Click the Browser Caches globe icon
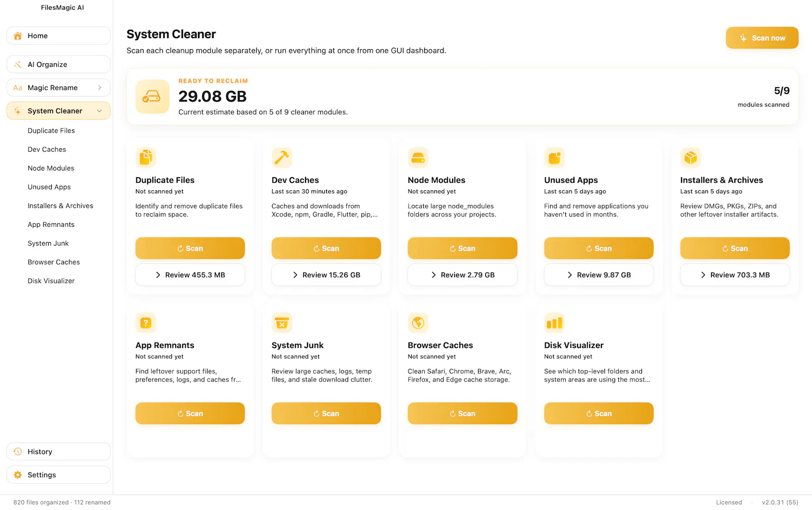 tap(418, 323)
